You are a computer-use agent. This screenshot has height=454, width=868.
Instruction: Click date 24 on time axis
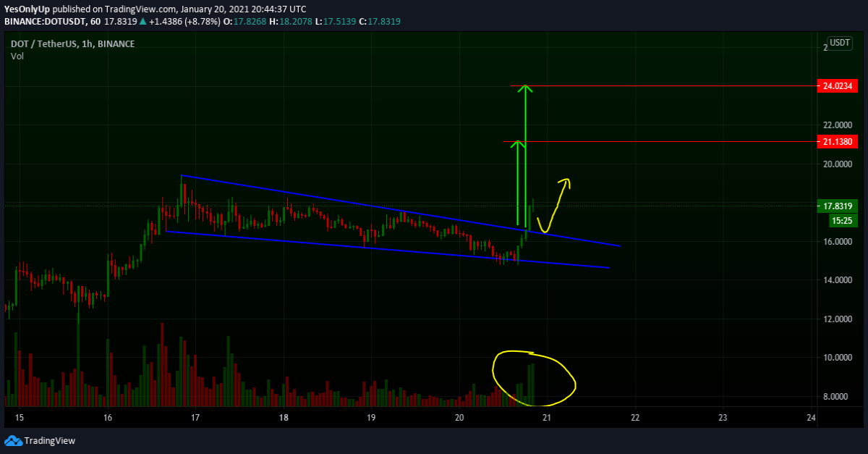(x=811, y=418)
